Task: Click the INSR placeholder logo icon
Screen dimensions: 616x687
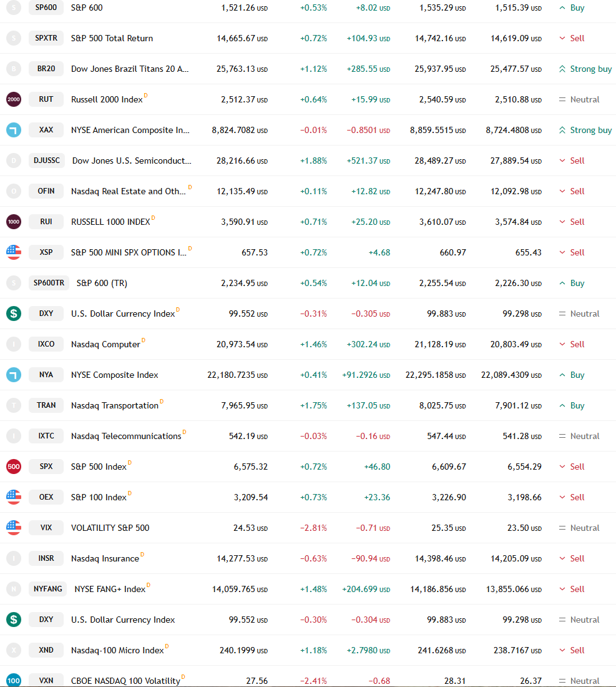Action: coord(14,558)
